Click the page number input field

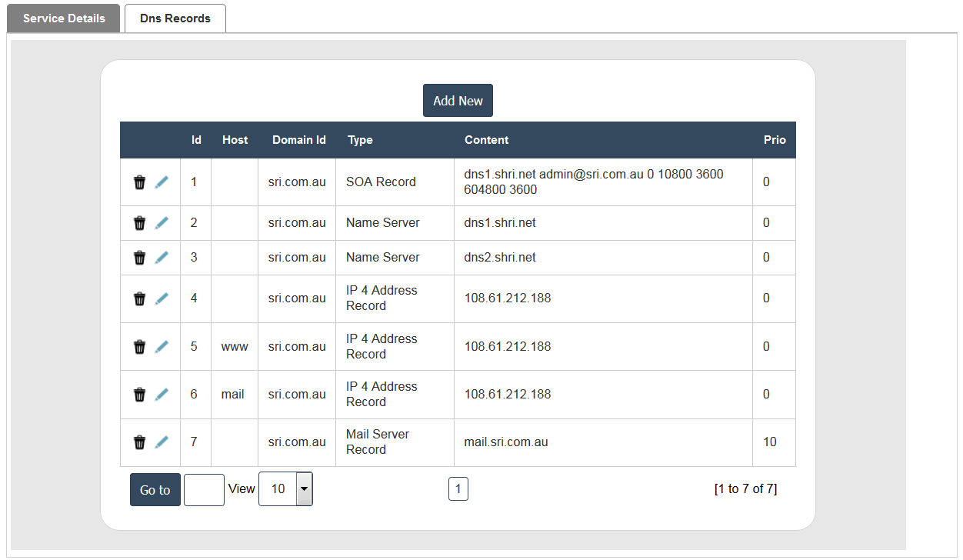point(204,490)
